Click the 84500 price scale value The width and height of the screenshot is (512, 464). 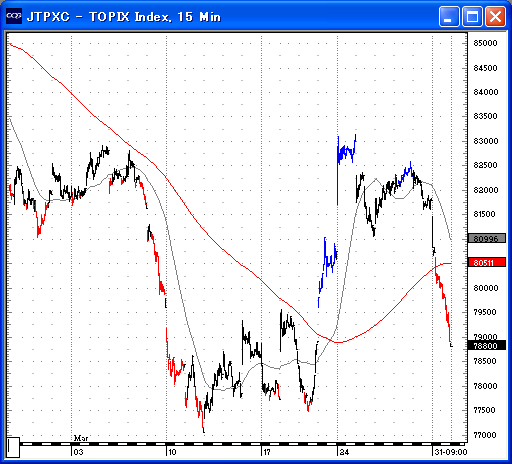pyautogui.click(x=485, y=68)
